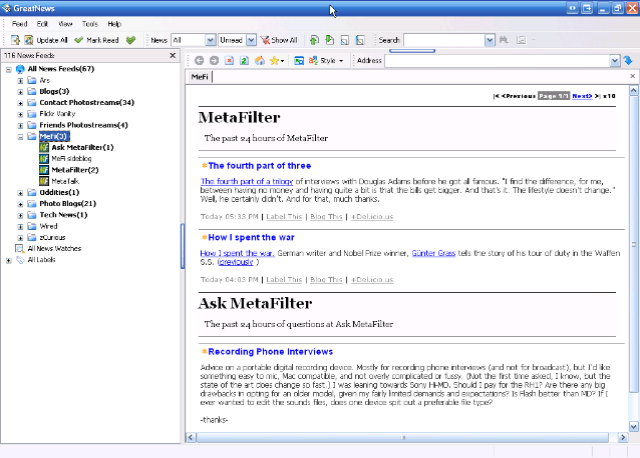Click into the Search input field
Viewport: 640px width, 458px height.
[x=444, y=40]
